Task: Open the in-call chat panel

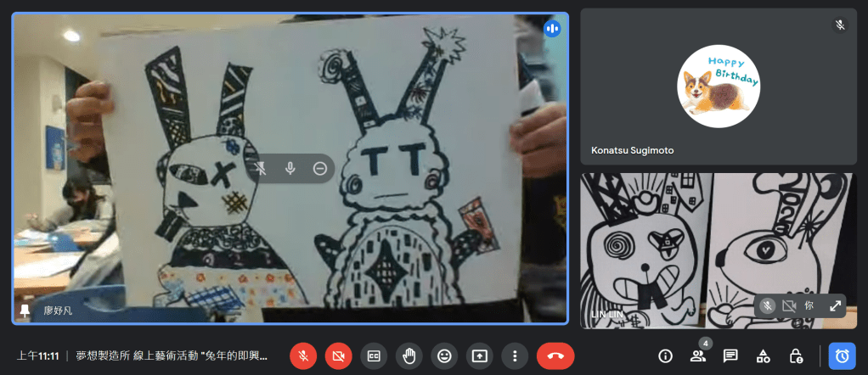Action: [730, 355]
